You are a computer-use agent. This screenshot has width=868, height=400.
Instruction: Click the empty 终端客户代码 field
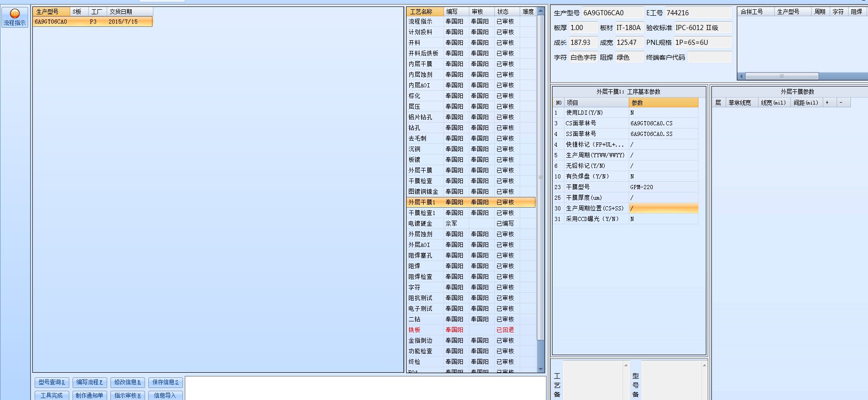coord(710,57)
